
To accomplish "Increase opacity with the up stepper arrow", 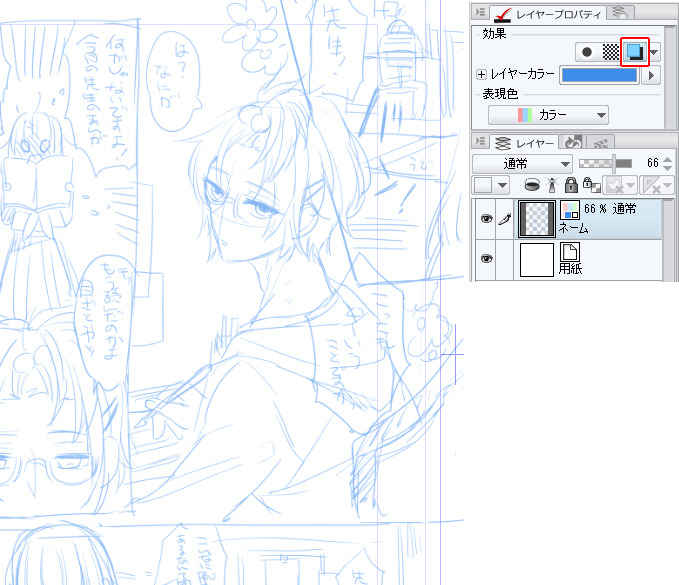I will (x=667, y=159).
